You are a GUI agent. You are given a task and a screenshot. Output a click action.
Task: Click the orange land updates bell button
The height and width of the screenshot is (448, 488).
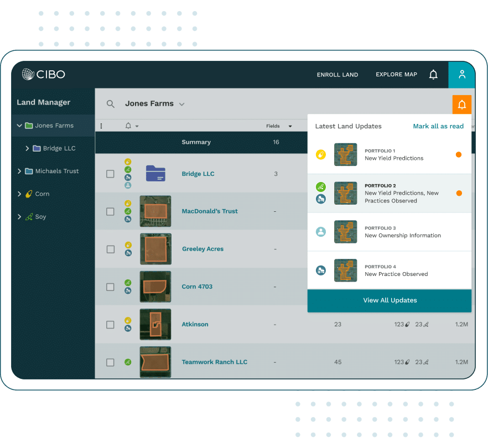click(x=462, y=105)
